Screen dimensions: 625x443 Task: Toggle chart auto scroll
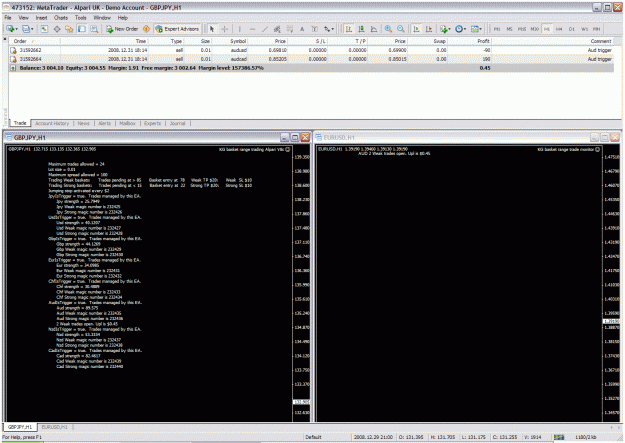[x=416, y=29]
